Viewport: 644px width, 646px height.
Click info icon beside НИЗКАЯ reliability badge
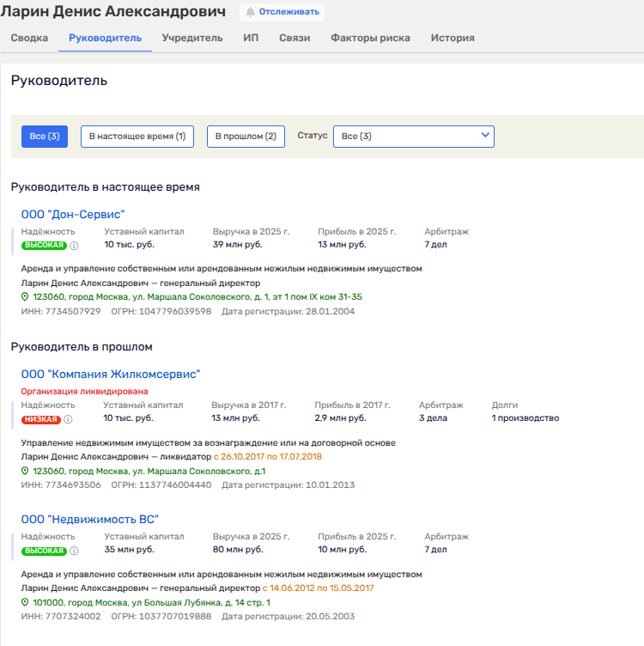69,419
